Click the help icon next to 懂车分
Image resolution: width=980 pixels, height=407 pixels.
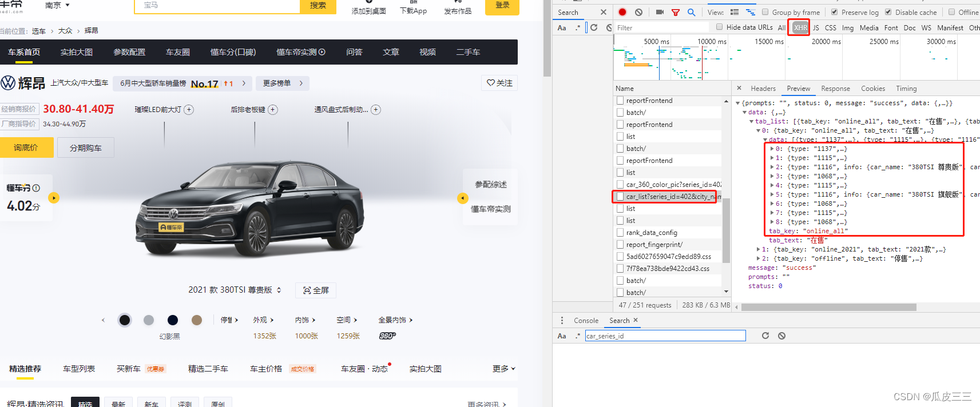pyautogui.click(x=36, y=188)
